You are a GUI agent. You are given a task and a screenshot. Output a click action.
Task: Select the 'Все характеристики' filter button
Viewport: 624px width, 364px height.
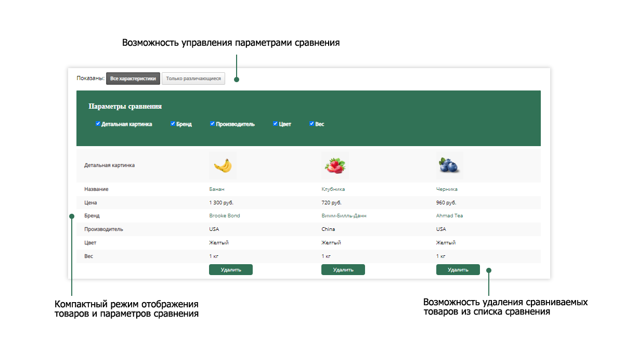(x=133, y=79)
